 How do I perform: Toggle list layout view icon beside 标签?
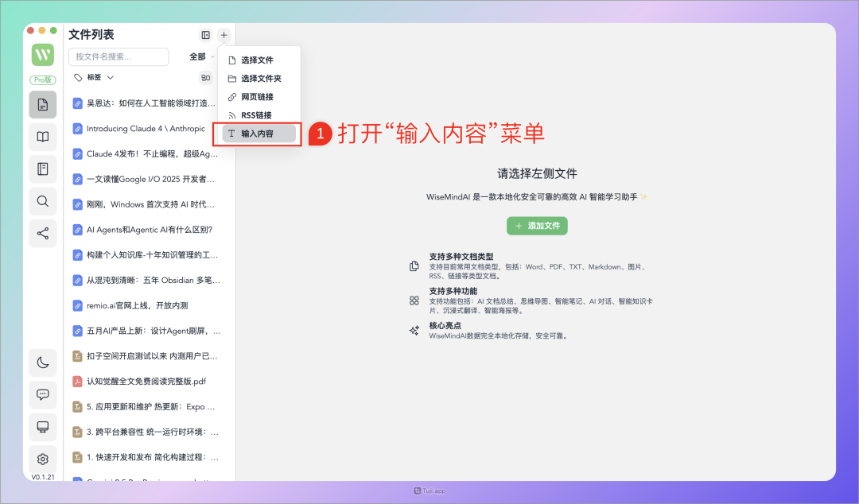[x=205, y=78]
